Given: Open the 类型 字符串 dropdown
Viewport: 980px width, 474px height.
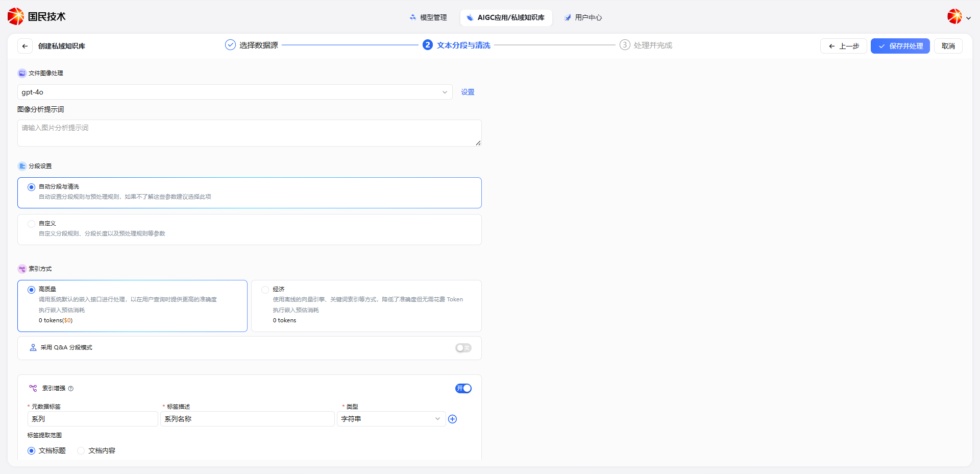Looking at the screenshot, I should [391, 419].
